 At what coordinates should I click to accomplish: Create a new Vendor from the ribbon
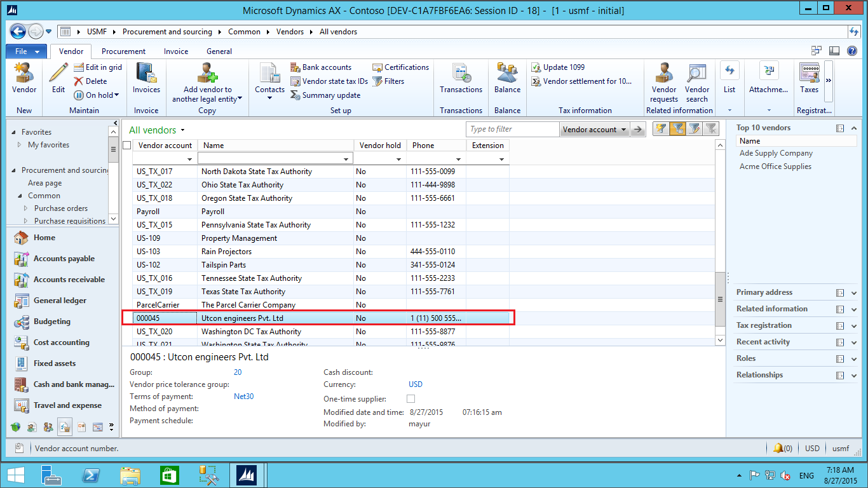point(24,78)
